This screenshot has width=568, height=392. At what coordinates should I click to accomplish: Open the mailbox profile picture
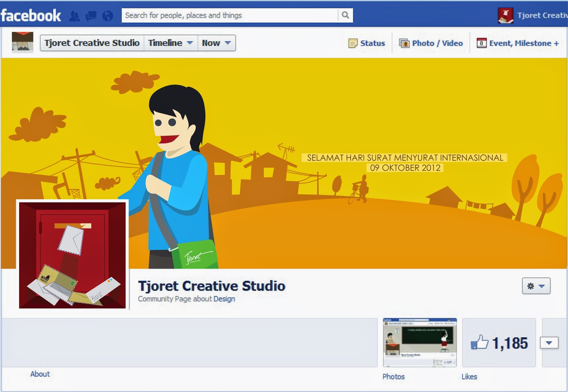[x=72, y=255]
